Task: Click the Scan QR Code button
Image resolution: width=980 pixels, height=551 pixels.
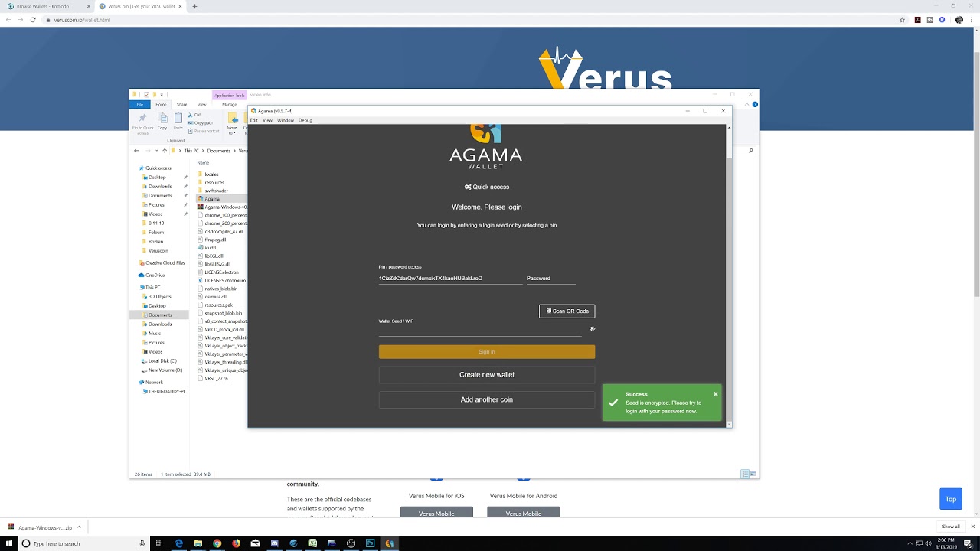Action: click(567, 311)
